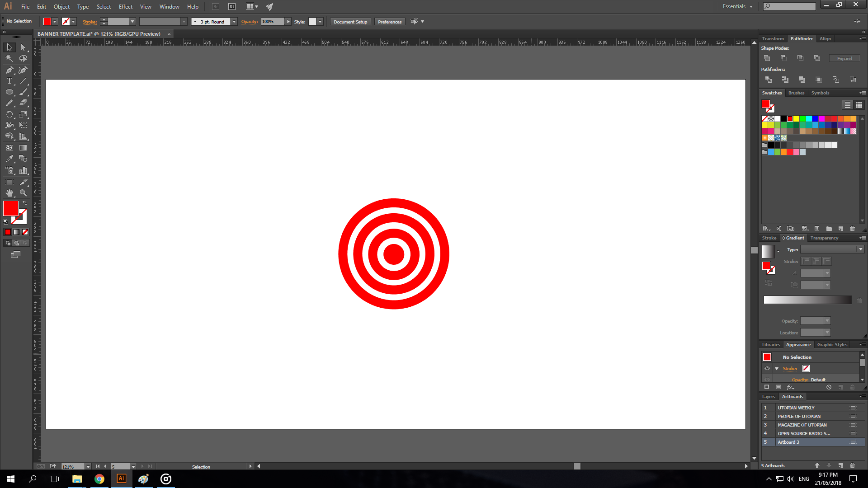The height and width of the screenshot is (488, 868).
Task: Select the Eraser tool
Action: click(23, 103)
